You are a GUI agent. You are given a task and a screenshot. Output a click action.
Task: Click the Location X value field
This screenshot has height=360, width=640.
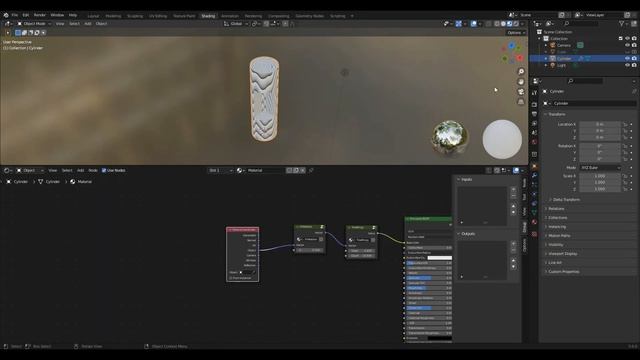[x=600, y=124]
